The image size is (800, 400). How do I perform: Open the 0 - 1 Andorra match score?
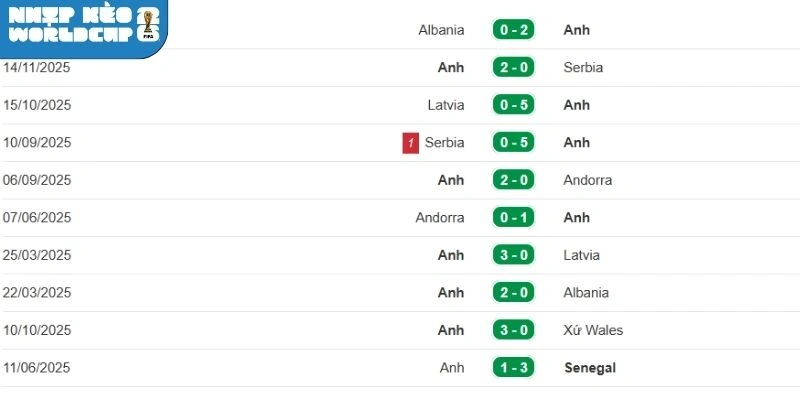pyautogui.click(x=514, y=218)
